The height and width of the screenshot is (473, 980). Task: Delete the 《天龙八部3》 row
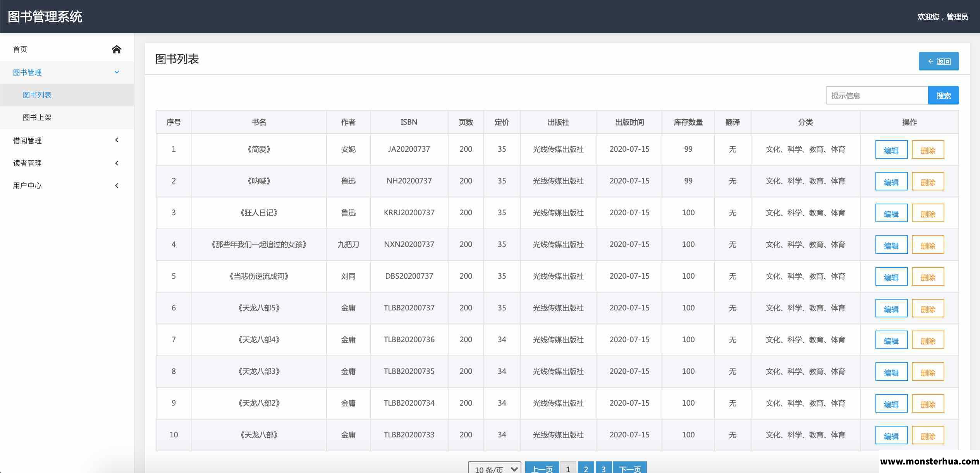(x=928, y=372)
